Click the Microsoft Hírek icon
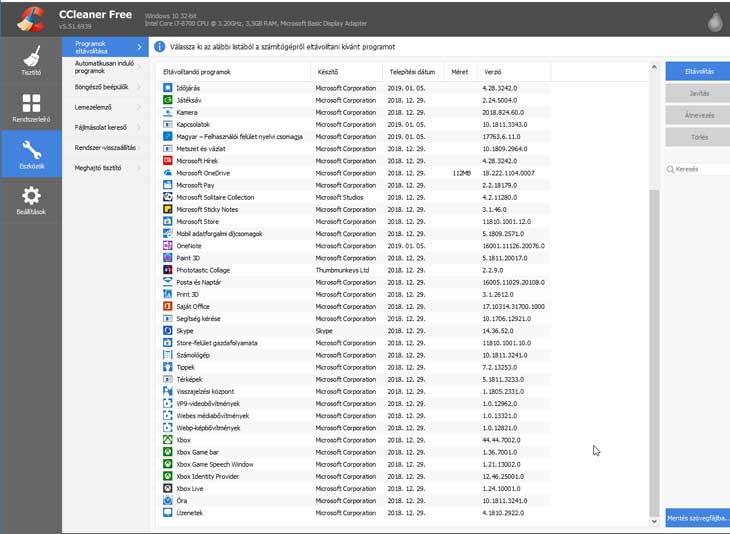 click(x=168, y=161)
